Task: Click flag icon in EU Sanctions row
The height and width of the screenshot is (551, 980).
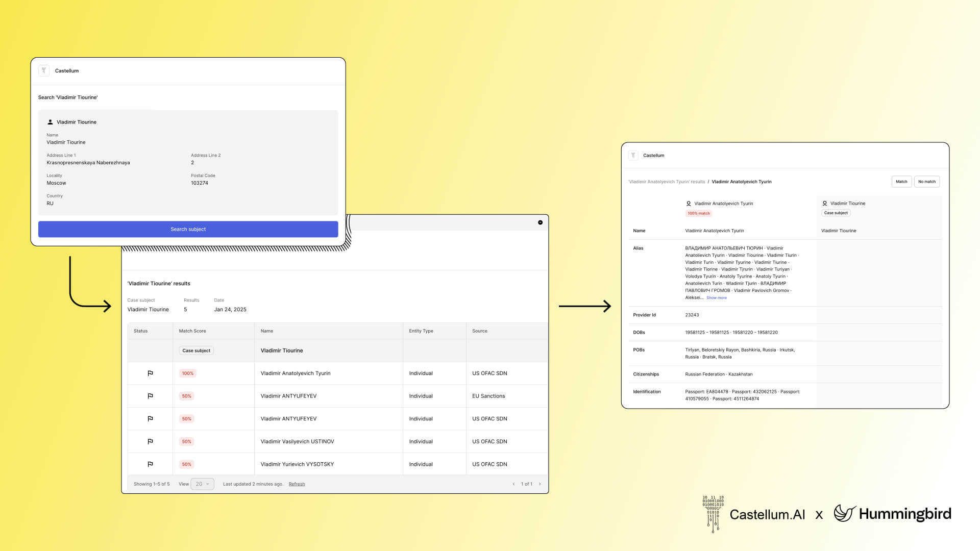Action: point(150,396)
